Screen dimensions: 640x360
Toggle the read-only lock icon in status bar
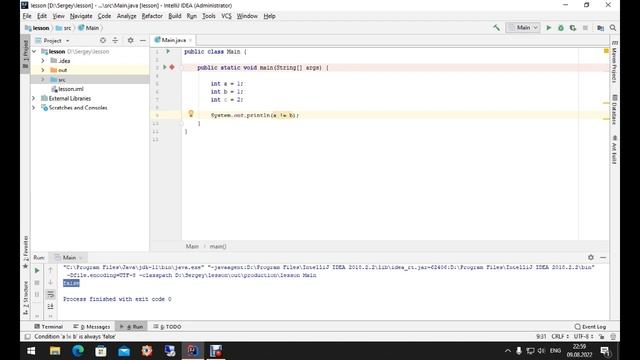pos(601,336)
